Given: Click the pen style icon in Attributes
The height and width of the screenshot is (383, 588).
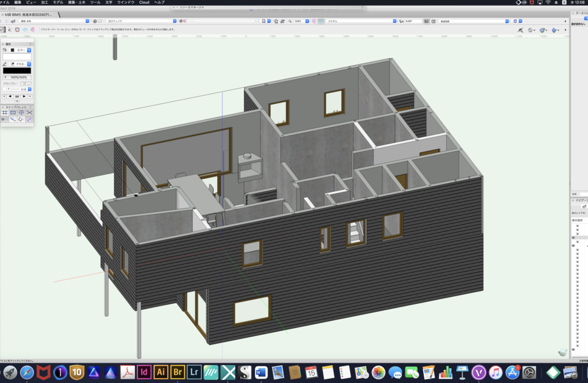Looking at the screenshot, I should pyautogui.click(x=4, y=64).
